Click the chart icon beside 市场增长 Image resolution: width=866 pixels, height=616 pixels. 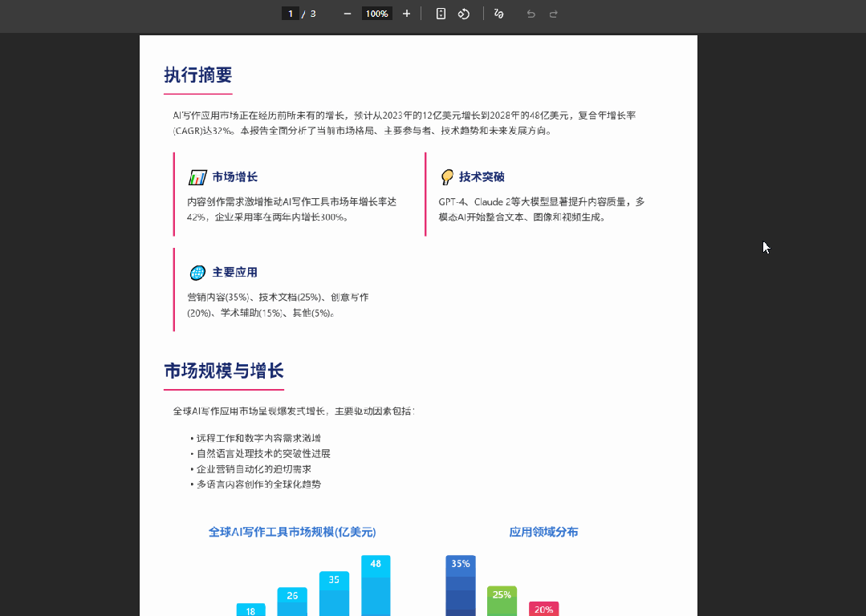click(x=197, y=177)
